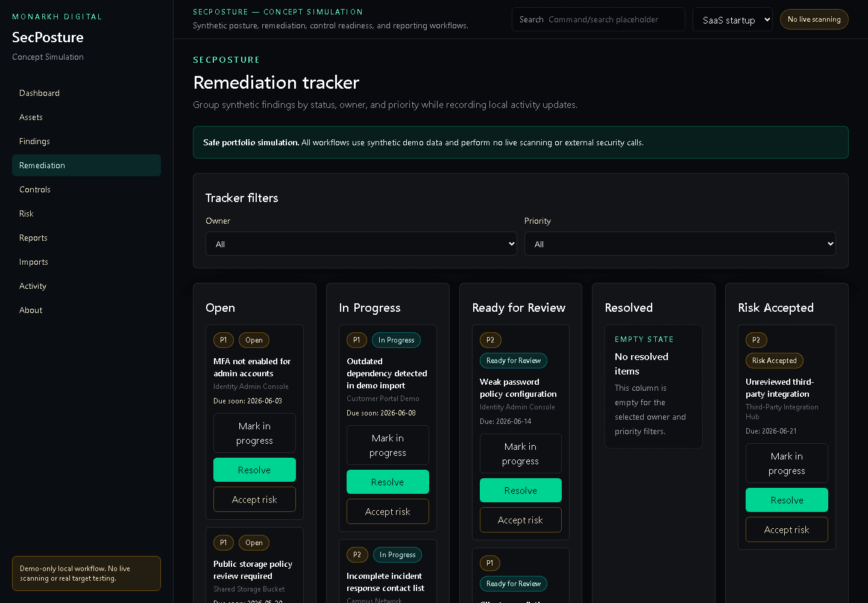Click the No live scanning badge
The height and width of the screenshot is (603, 868).
(x=814, y=19)
